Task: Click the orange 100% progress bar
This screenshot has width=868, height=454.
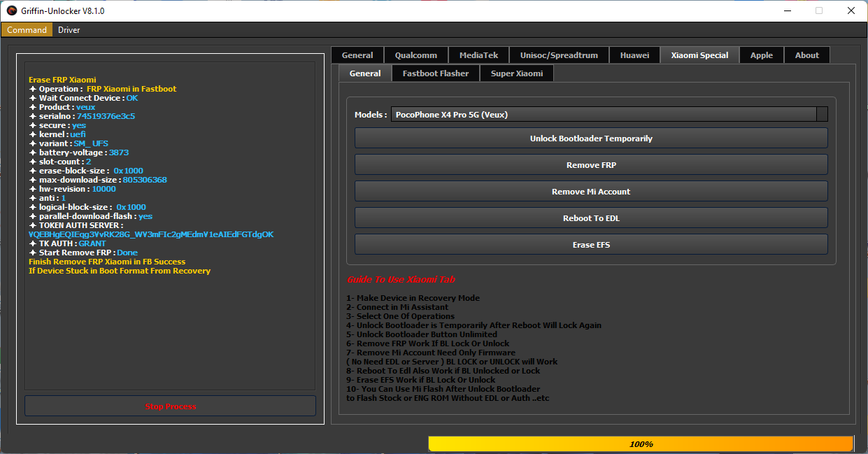Action: 641,444
